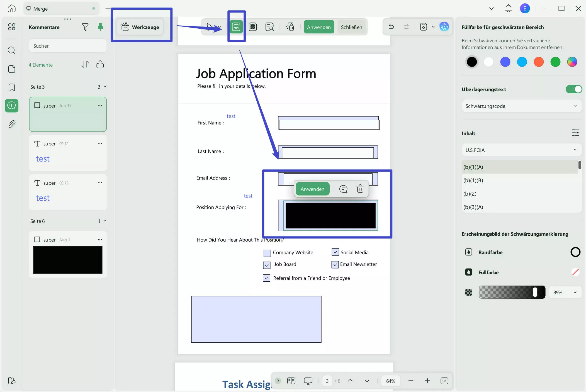Add a note to the redaction mark
Screen dimensions: 586x392
coord(343,189)
